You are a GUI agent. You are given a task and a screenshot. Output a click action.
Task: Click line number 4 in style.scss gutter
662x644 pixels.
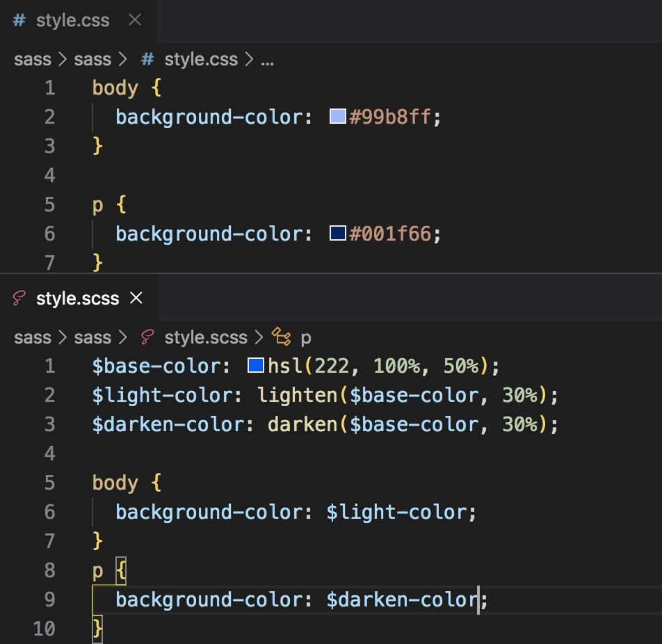(x=50, y=454)
